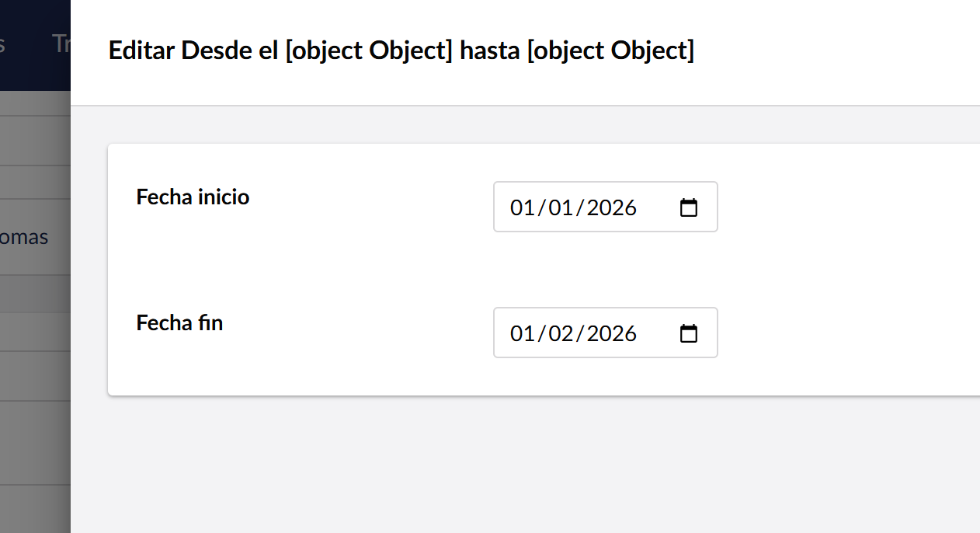Select the year 2026 in Fecha fin
The height and width of the screenshot is (533, 980).
(x=611, y=333)
